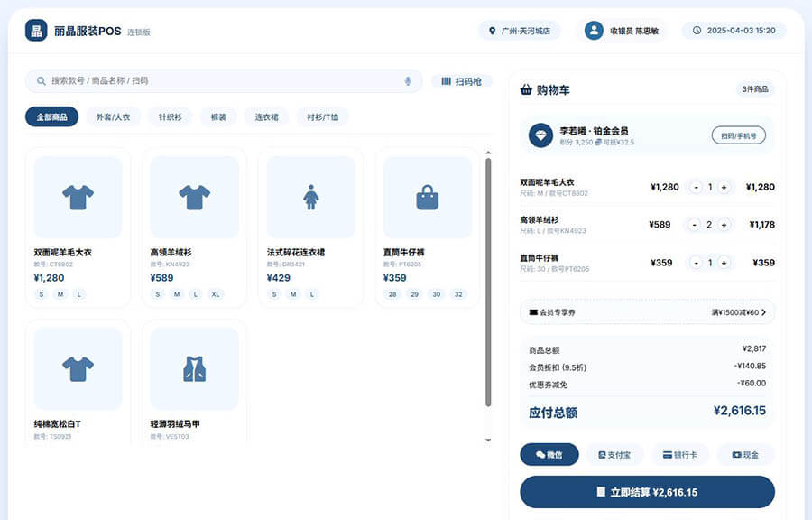Click the shopping cart basket icon
The width and height of the screenshot is (812, 520).
pyautogui.click(x=526, y=89)
